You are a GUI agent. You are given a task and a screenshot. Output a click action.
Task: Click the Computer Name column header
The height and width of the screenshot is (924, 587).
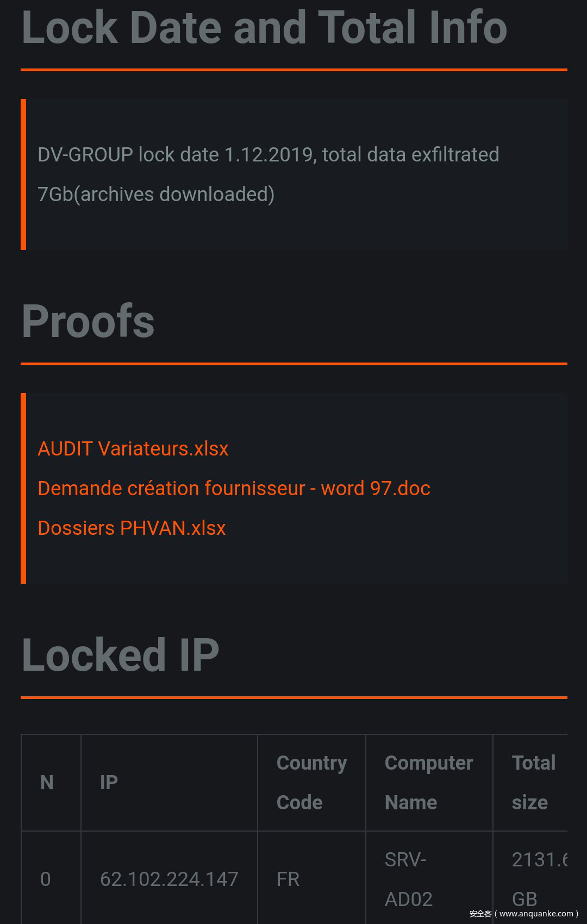tap(429, 783)
